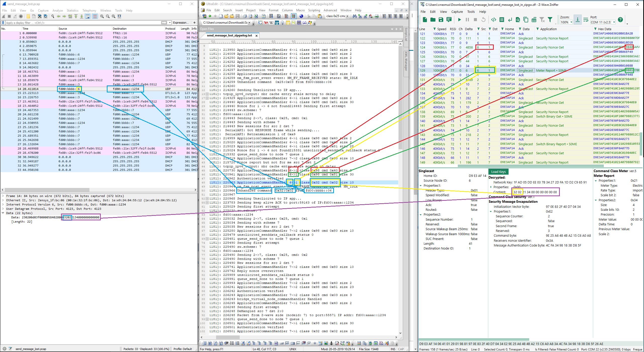The height and width of the screenshot is (352, 644).
Task: Paste clipboard in UltraEdit toolbar
Action: tap(320, 16)
